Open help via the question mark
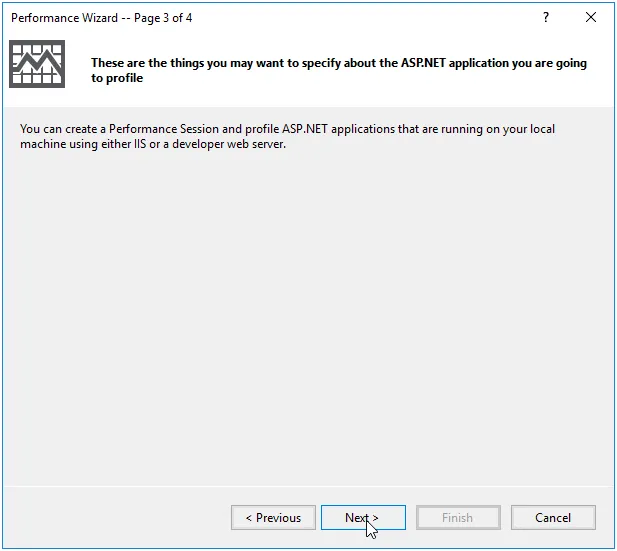The width and height of the screenshot is (617, 551). point(546,17)
